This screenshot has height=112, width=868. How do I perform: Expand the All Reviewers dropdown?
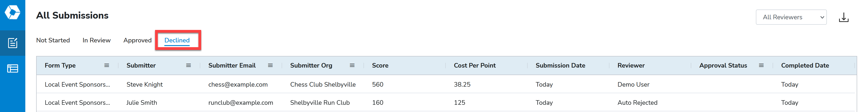[791, 17]
